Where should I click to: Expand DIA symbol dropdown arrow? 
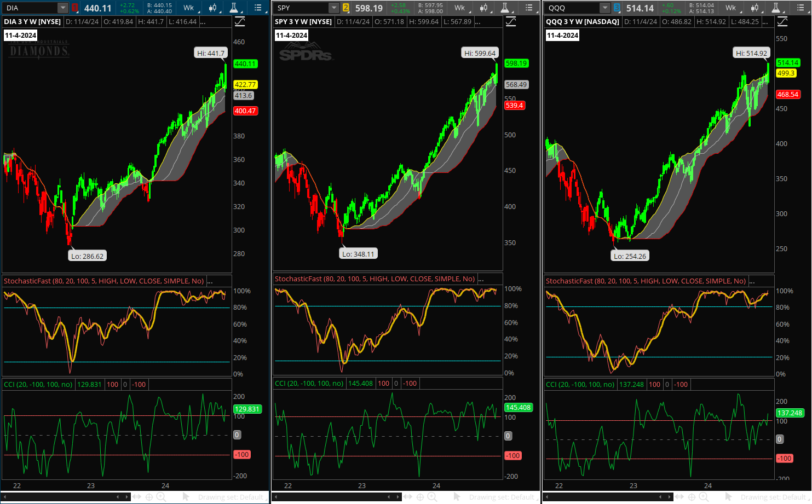tap(63, 8)
